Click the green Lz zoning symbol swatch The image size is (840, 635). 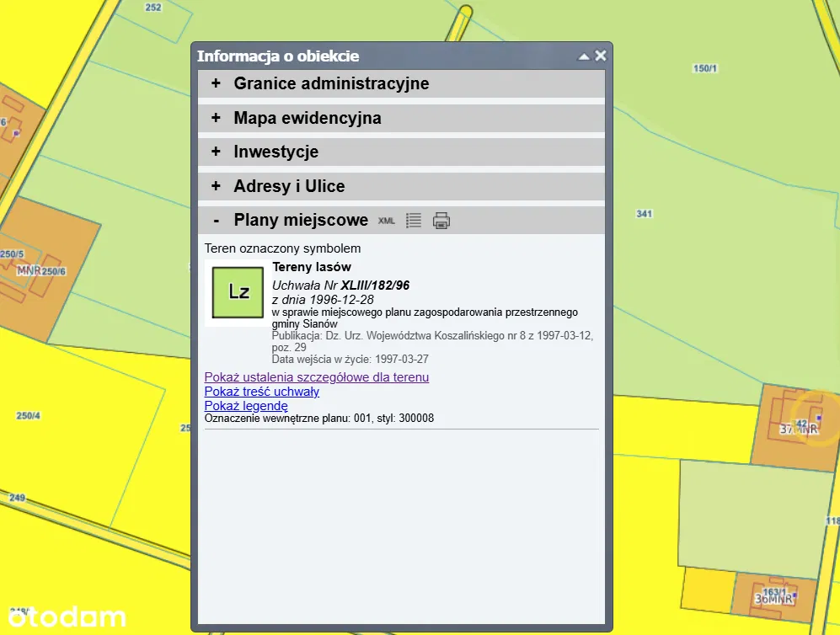(239, 292)
